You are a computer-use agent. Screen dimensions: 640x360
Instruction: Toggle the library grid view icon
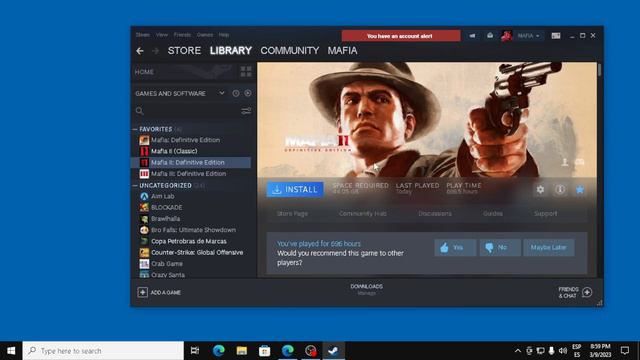tap(246, 72)
